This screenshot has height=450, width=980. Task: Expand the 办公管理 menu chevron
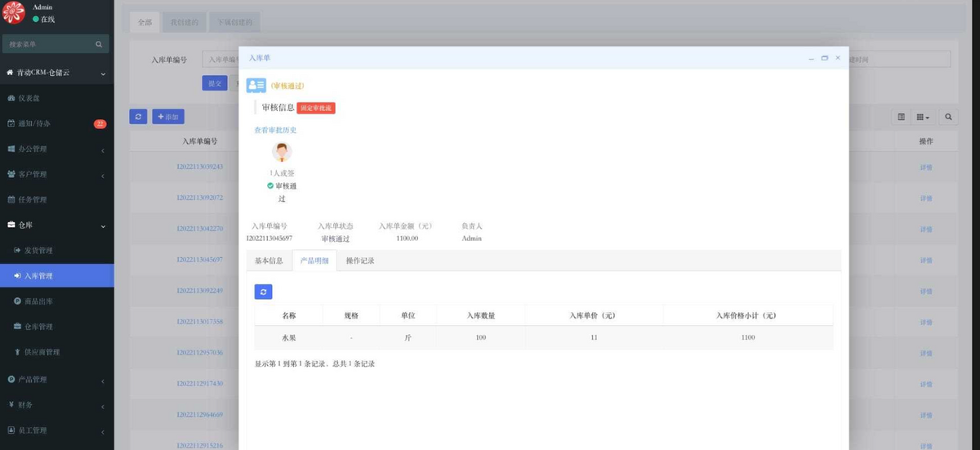tap(103, 149)
